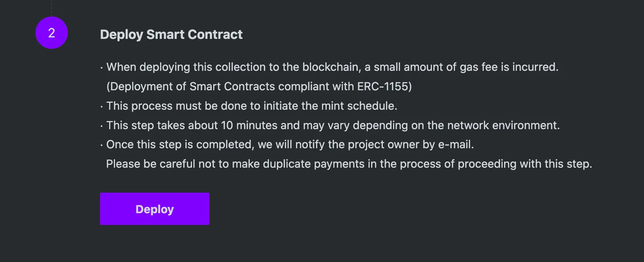The image size is (644, 262).
Task: Click the purple step 2 circle
Action: pyautogui.click(x=52, y=33)
